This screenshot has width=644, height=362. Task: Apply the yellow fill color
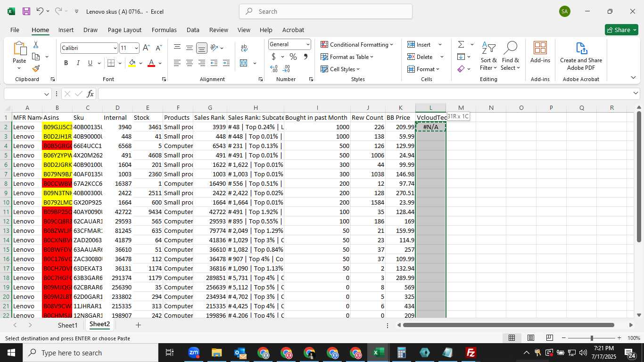[x=132, y=63]
